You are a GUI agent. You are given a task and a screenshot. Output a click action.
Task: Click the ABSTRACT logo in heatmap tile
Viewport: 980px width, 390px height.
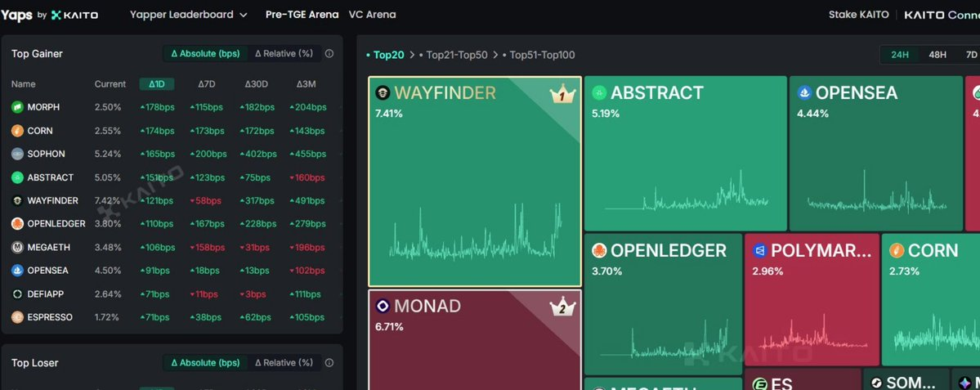[599, 93]
